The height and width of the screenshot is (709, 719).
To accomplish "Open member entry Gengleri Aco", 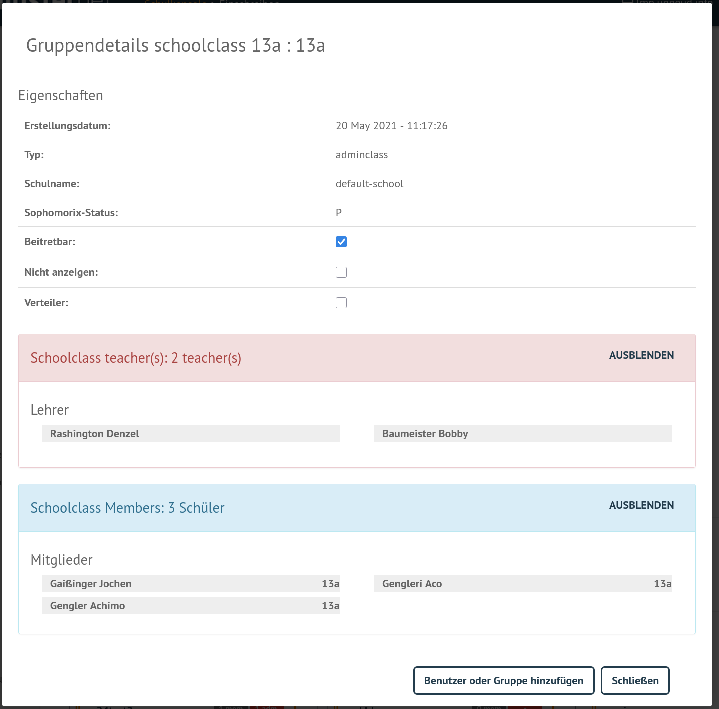I will tap(412, 584).
